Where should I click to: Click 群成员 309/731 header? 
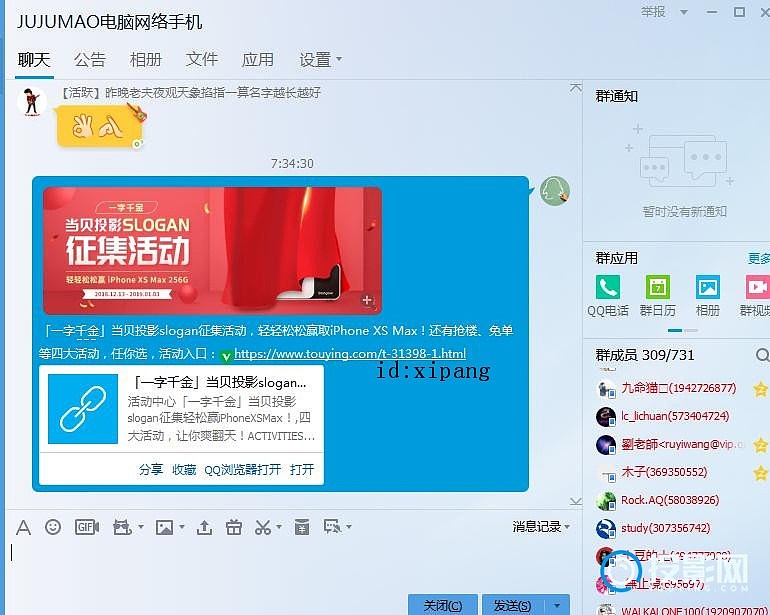[645, 355]
